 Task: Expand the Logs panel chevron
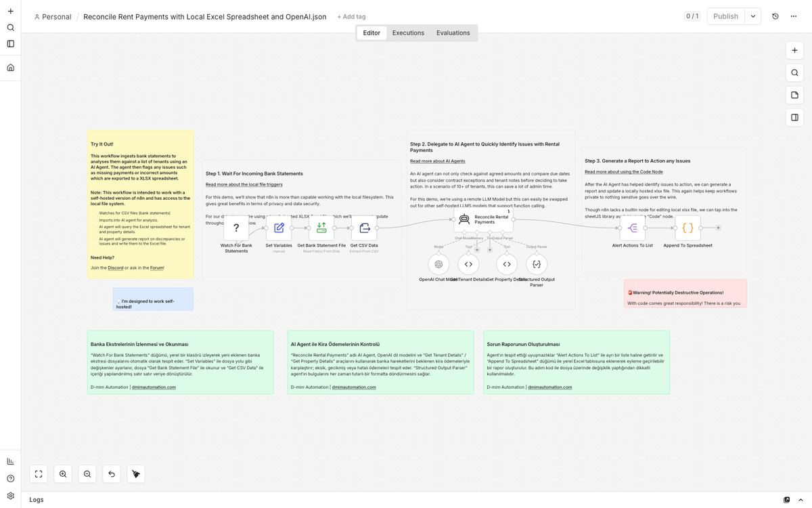point(800,500)
